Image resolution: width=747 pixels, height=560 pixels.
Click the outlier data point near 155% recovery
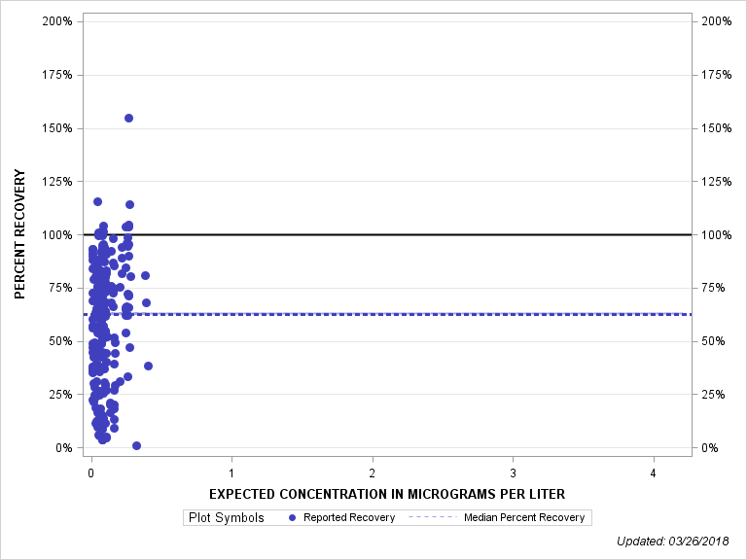click(128, 118)
